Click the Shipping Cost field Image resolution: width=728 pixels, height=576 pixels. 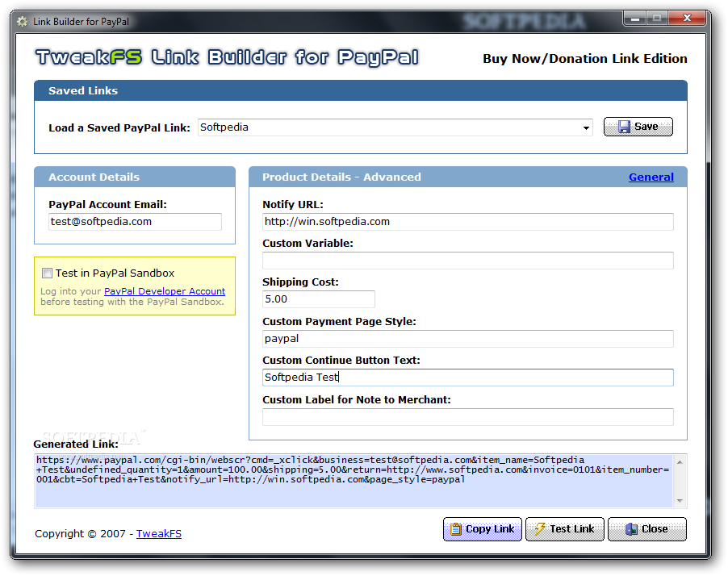click(319, 299)
